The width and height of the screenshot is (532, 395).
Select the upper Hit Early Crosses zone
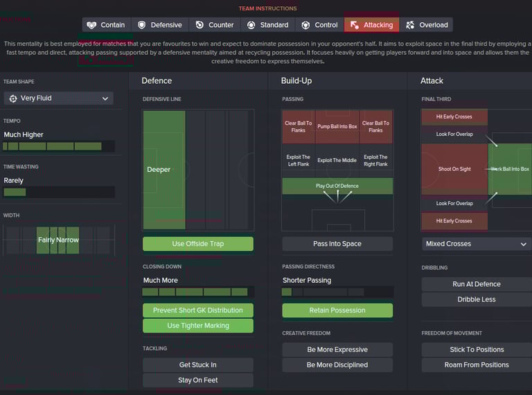[454, 116]
